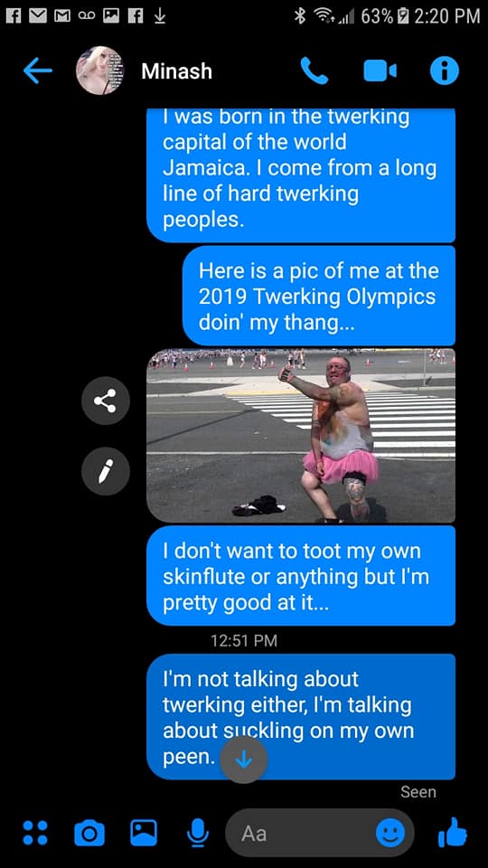Open the emoji picker smiley
488x868 pixels.
point(390,833)
